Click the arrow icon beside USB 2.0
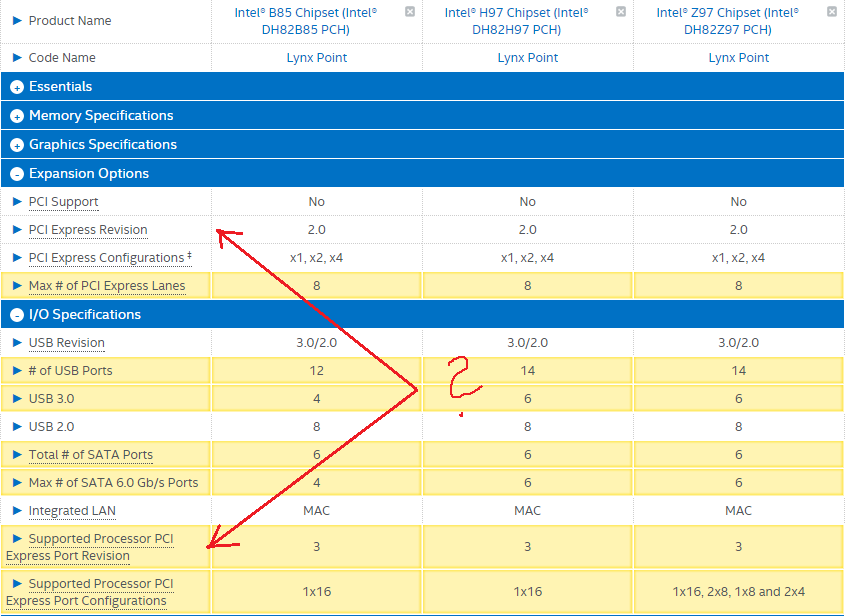The width and height of the screenshot is (846, 616). click(17, 426)
